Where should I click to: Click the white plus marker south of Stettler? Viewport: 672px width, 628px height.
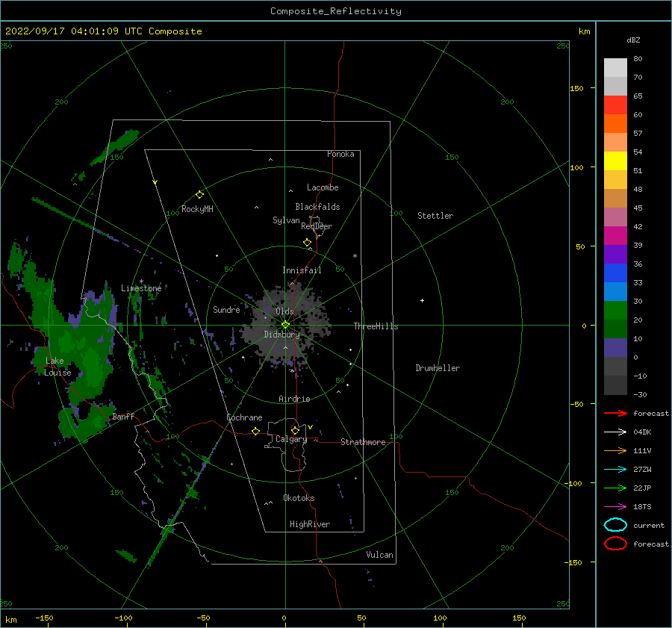click(x=422, y=300)
